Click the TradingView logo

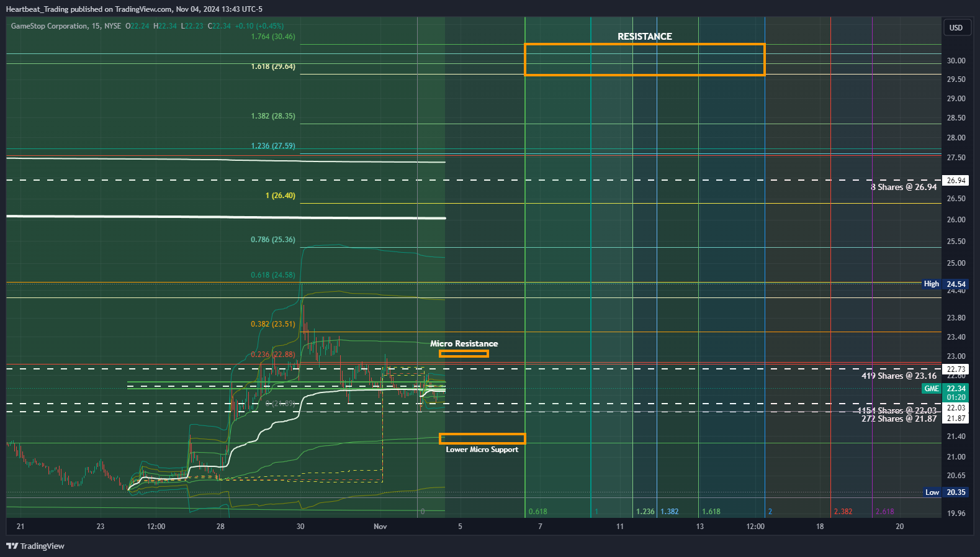(x=35, y=546)
